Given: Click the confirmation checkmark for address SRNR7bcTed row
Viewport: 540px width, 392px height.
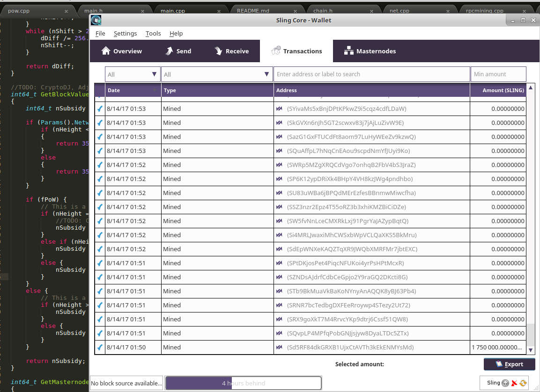Looking at the screenshot, I should 100,305.
